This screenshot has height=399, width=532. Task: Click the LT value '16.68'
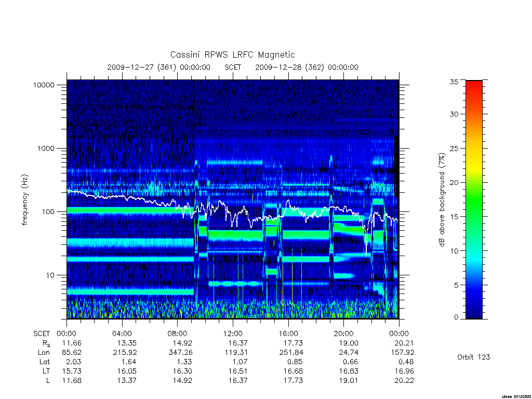(x=293, y=371)
